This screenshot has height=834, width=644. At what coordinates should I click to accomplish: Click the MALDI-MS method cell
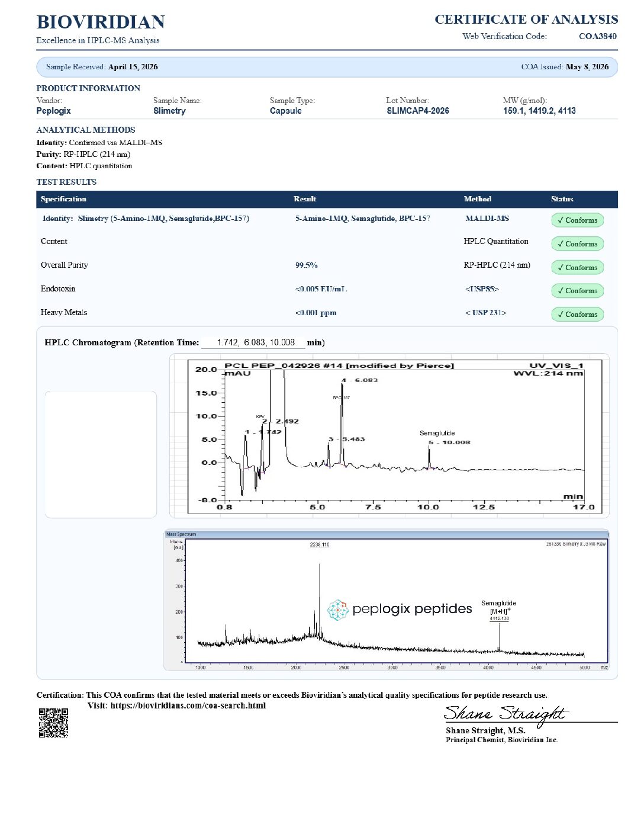(487, 219)
